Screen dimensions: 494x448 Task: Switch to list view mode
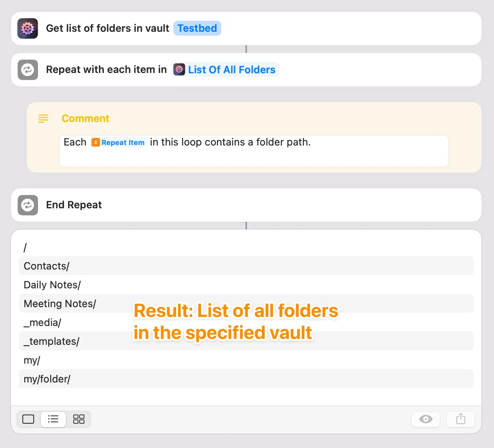53,419
